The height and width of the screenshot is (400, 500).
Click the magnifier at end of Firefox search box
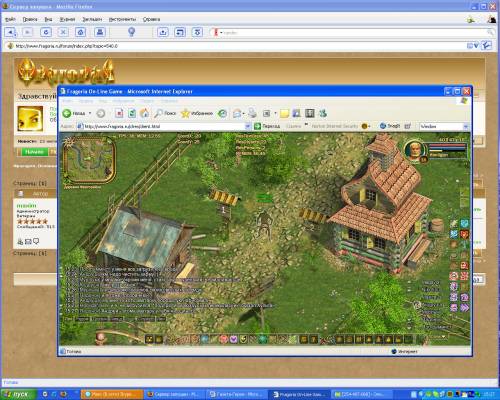(490, 32)
